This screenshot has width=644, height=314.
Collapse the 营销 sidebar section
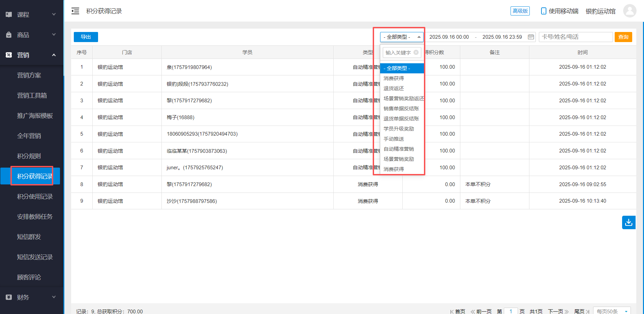pyautogui.click(x=32, y=55)
